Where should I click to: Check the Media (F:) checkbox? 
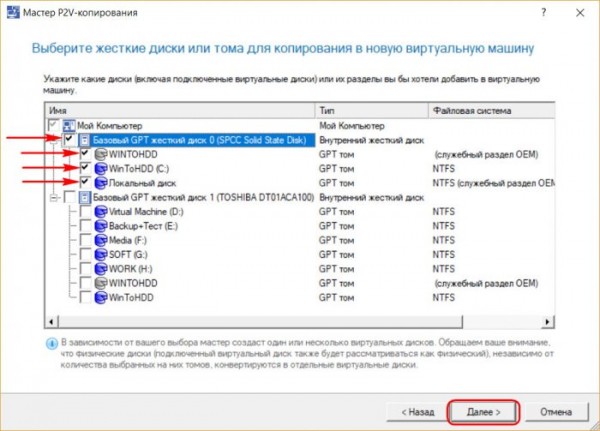tap(85, 240)
